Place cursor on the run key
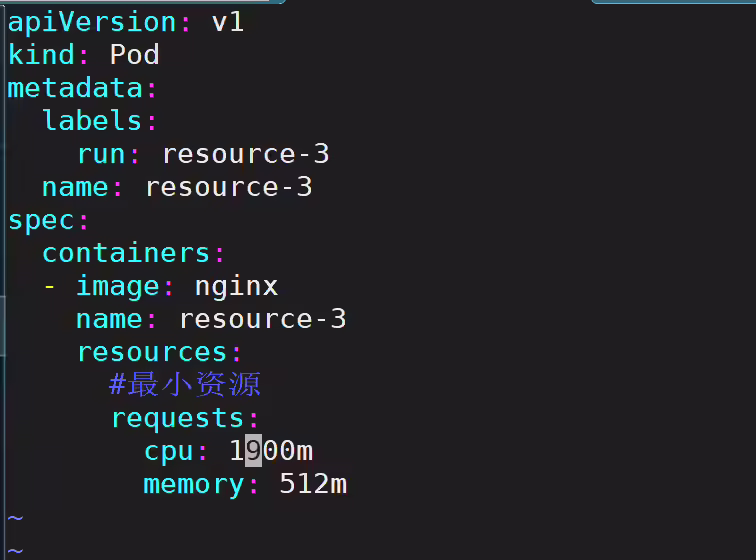 [101, 154]
